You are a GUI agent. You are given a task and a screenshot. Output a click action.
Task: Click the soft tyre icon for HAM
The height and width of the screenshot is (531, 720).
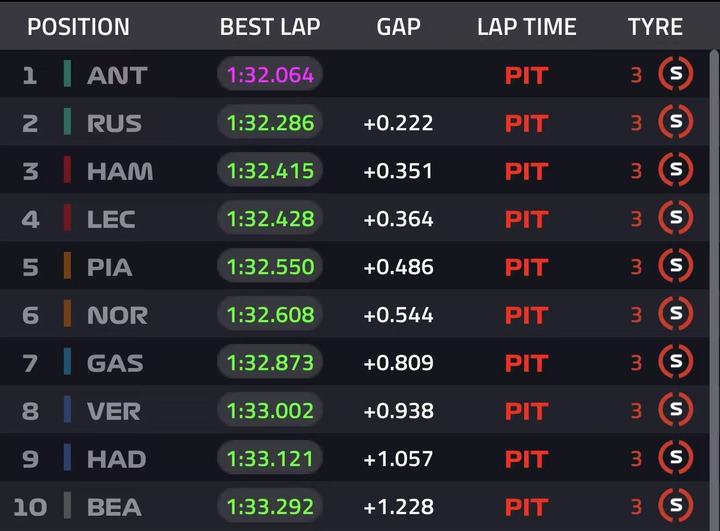click(676, 170)
